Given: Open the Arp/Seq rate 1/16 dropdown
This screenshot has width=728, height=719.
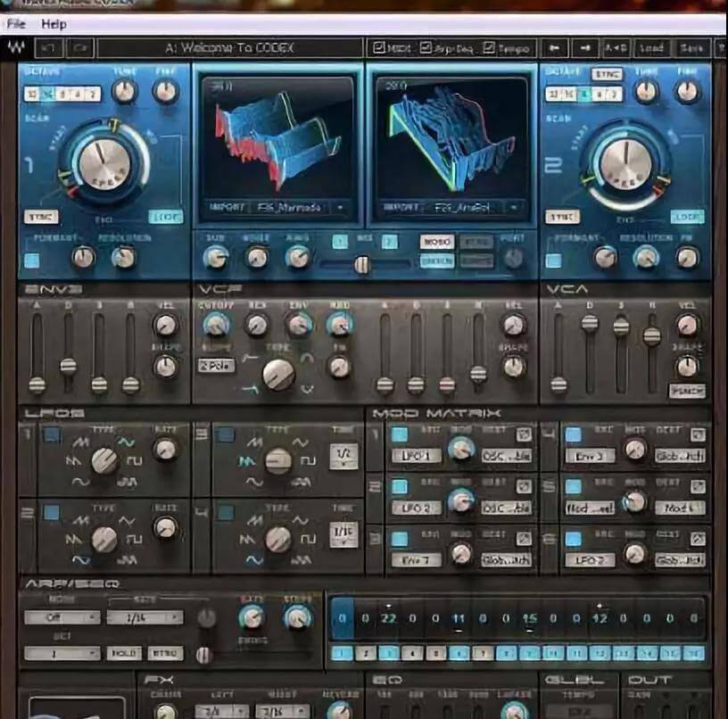Looking at the screenshot, I should tap(145, 617).
